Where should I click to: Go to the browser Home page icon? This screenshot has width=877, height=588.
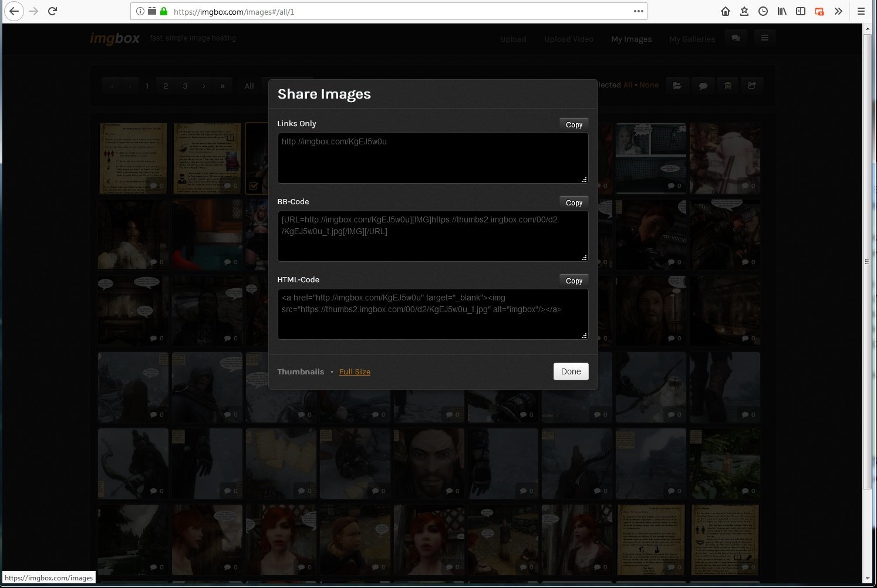point(726,11)
